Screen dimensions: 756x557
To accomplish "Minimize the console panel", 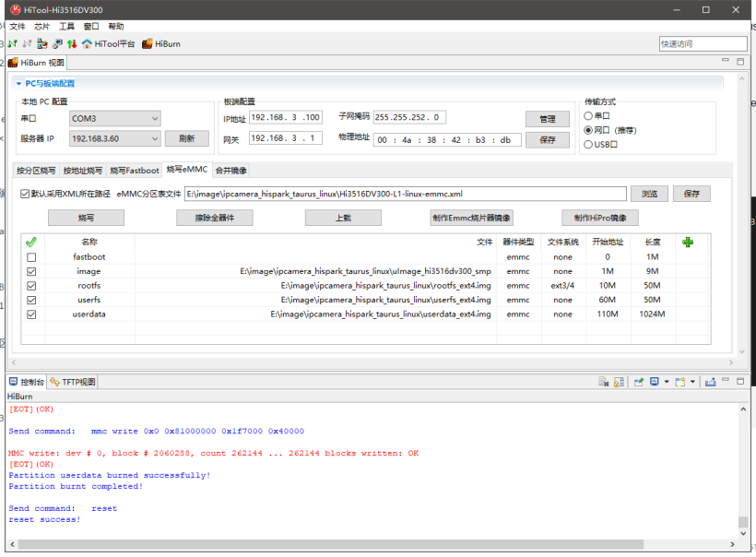I will click(726, 381).
